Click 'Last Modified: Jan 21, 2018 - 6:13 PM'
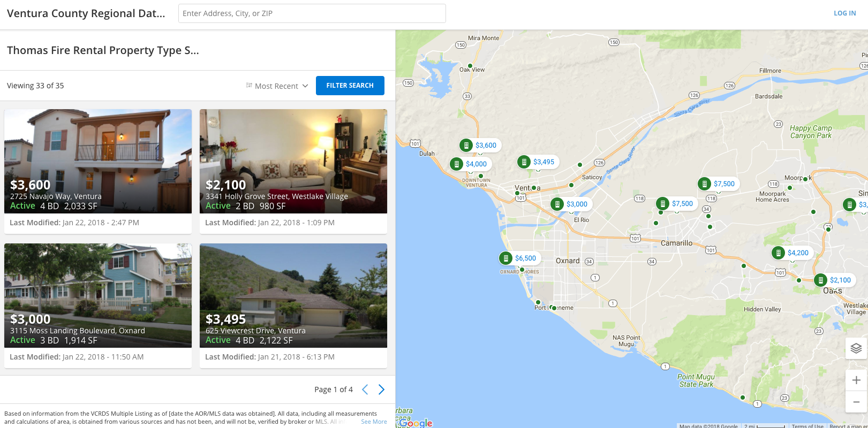 click(x=270, y=357)
